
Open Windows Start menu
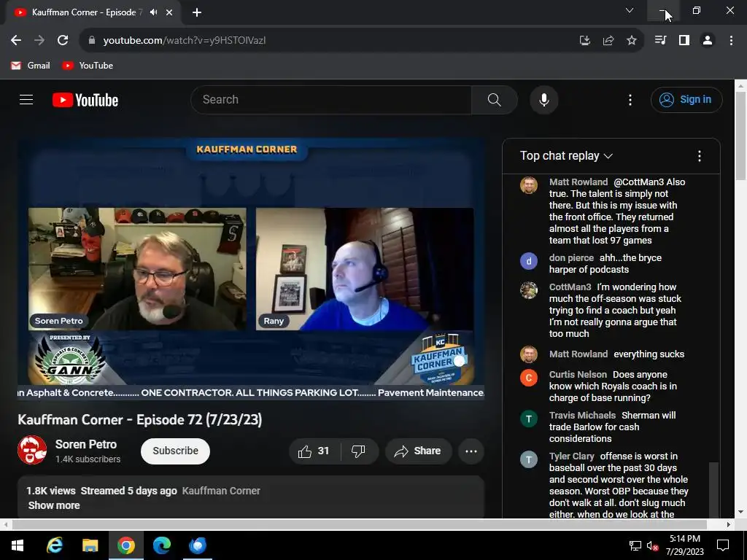(18, 545)
